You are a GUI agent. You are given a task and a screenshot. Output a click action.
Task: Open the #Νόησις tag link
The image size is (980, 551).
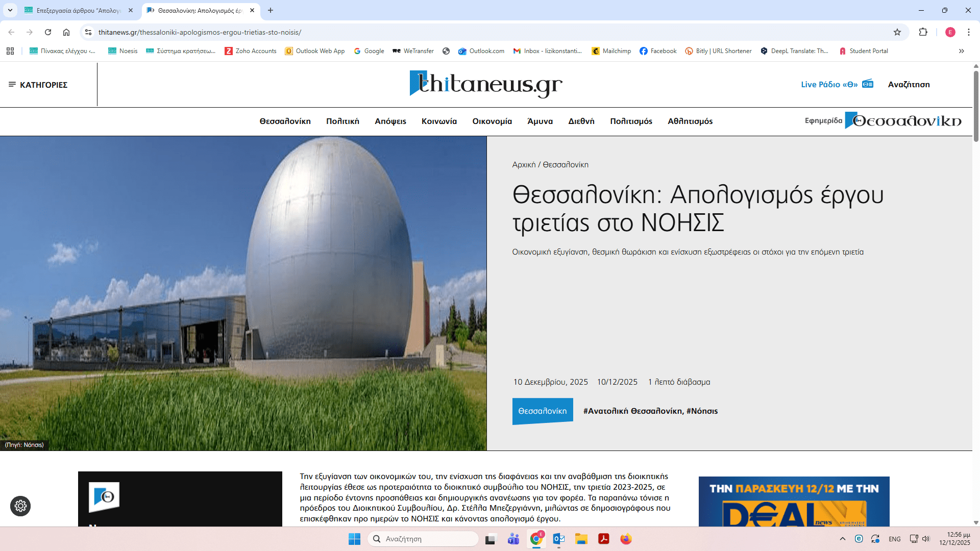(x=702, y=411)
